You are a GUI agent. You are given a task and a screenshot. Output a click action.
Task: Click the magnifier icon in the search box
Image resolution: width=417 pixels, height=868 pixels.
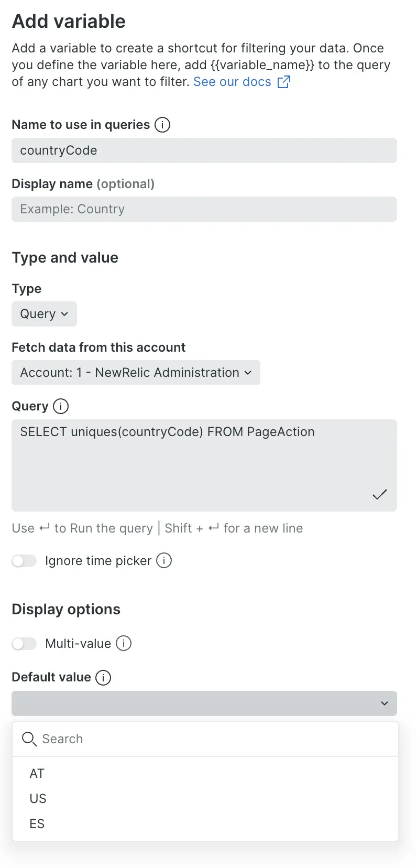pos(29,739)
